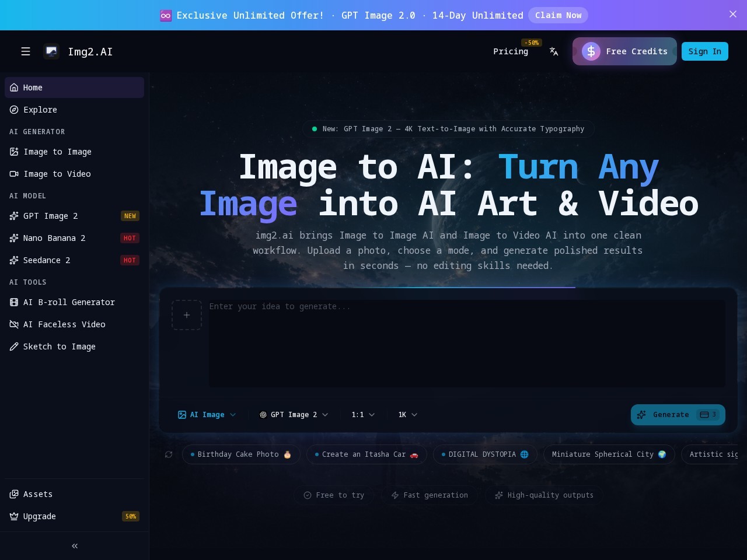
Task: Click the NEW badge beside GPT Image 2
Action: tap(130, 216)
